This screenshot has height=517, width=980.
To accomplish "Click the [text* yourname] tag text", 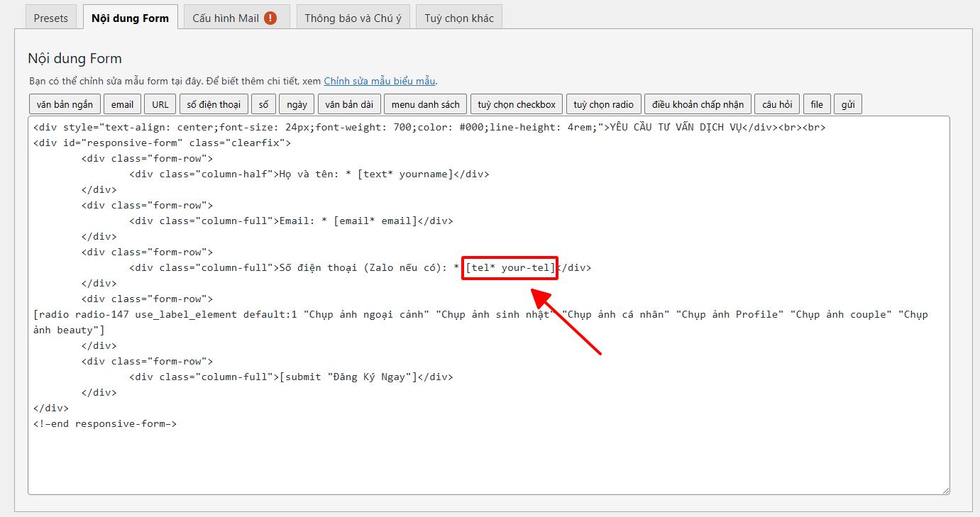I will pyautogui.click(x=405, y=174).
